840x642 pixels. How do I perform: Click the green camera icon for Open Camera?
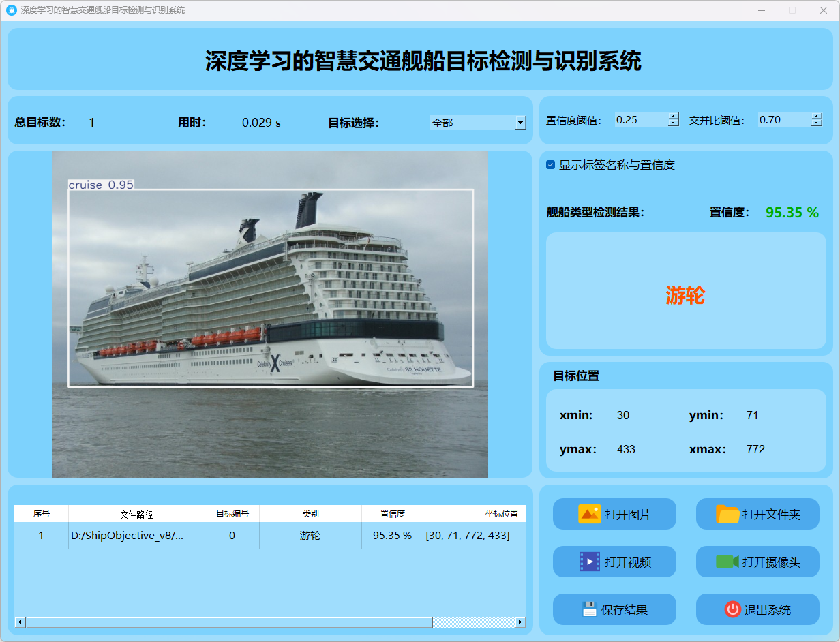click(727, 562)
